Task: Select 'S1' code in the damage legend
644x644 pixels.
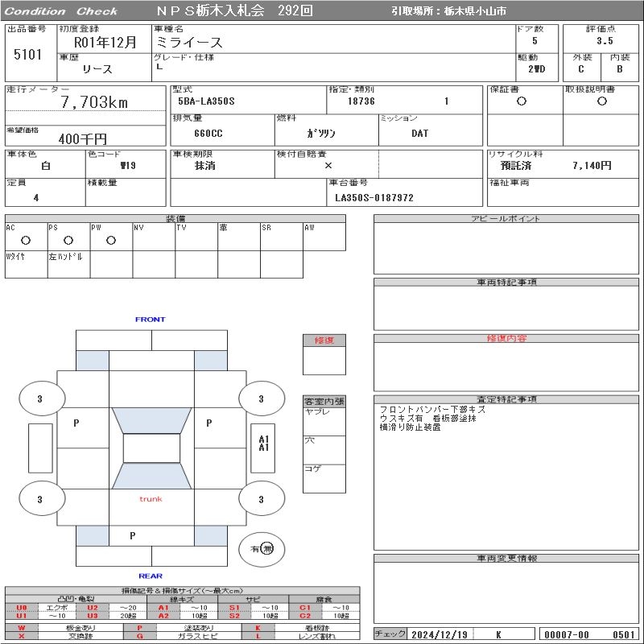Action: click(x=234, y=608)
